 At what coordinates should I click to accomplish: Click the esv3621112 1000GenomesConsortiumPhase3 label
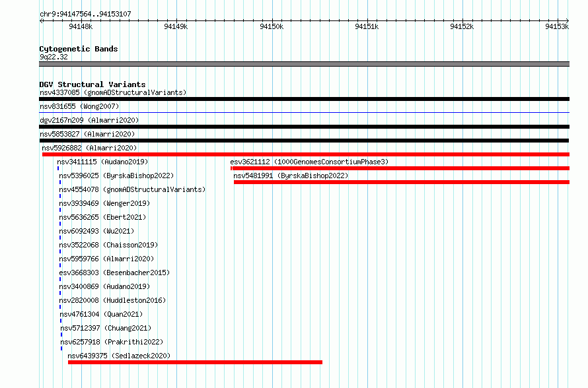tap(309, 162)
